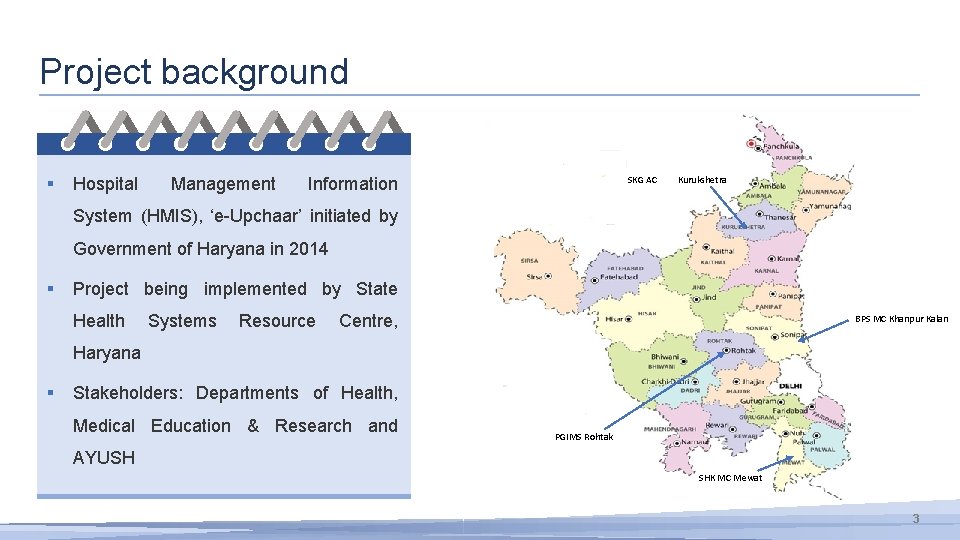Select the bullet starting "Project being implemented by"
The height and width of the screenshot is (540, 960).
pyautogui.click(x=235, y=321)
